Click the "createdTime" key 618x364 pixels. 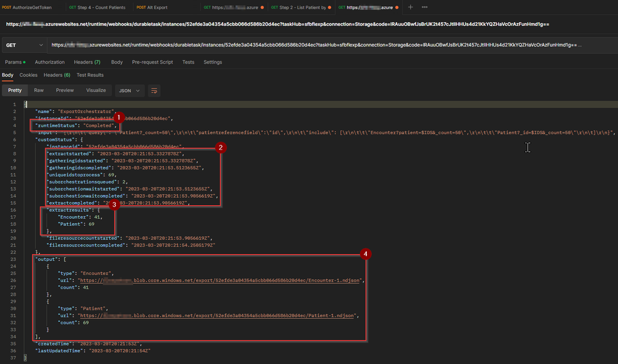[53, 344]
